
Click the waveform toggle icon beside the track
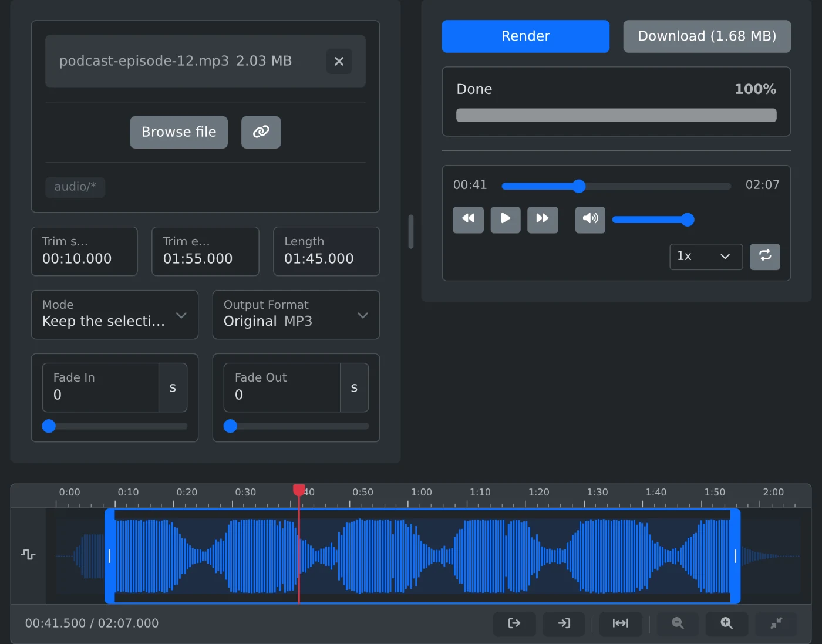pos(28,555)
